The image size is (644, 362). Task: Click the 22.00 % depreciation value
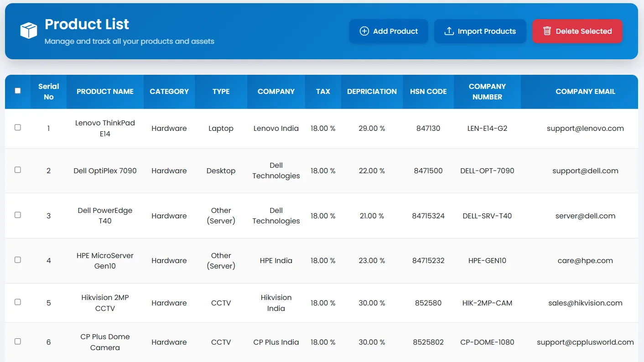click(x=372, y=171)
